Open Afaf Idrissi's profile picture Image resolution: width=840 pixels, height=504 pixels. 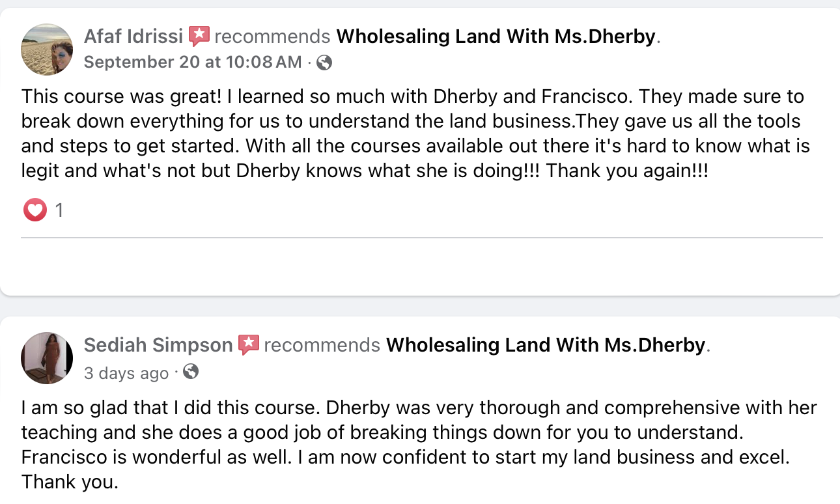[x=47, y=49]
